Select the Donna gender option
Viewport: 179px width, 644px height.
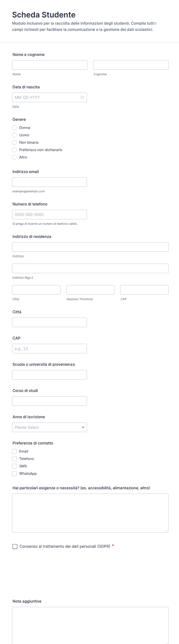14,128
